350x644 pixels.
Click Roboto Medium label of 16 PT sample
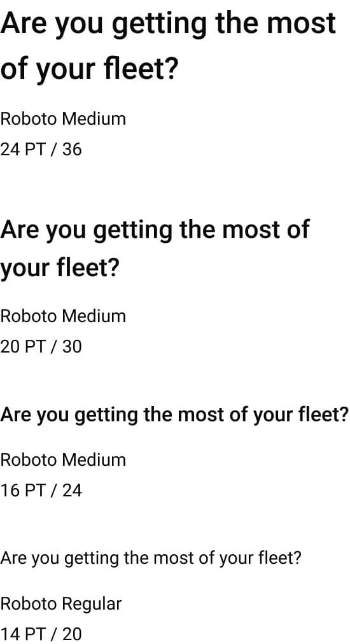tap(63, 460)
